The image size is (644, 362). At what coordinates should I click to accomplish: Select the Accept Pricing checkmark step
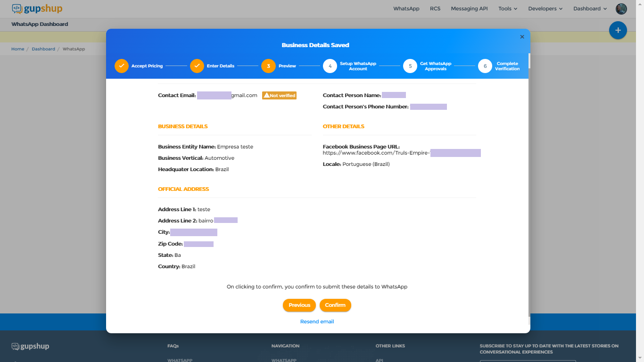tap(122, 66)
